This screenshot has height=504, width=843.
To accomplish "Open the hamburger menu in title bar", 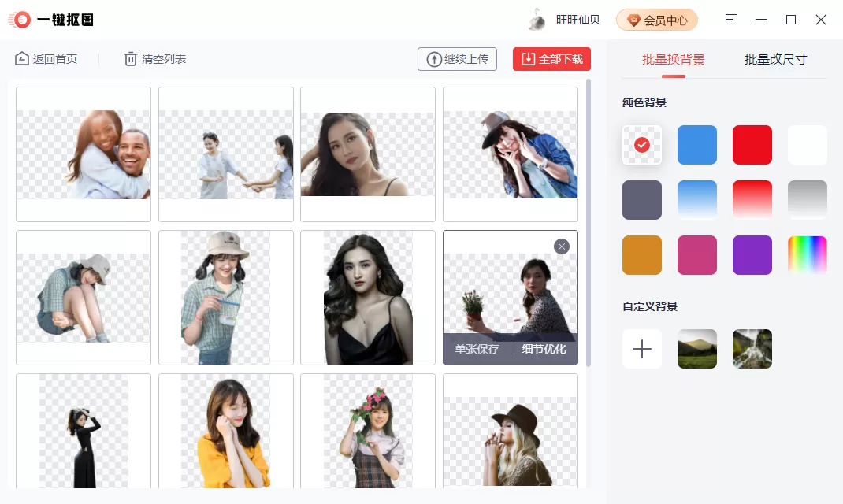I will (730, 20).
